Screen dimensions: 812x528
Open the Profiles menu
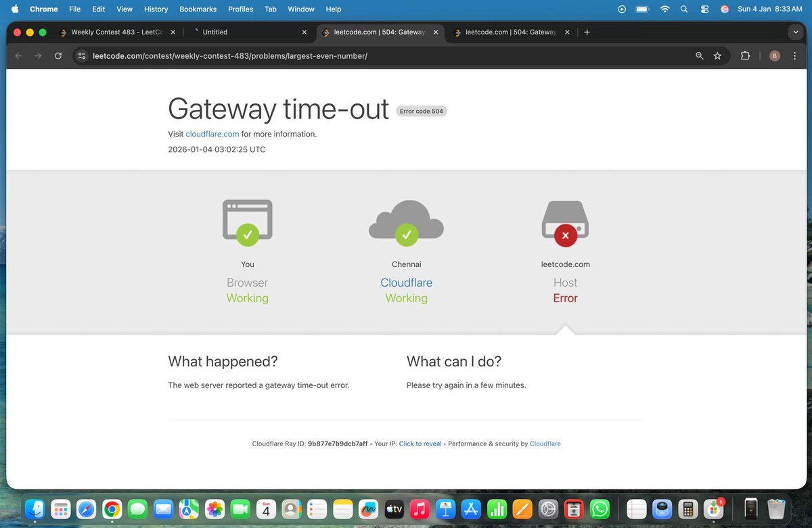pyautogui.click(x=240, y=9)
